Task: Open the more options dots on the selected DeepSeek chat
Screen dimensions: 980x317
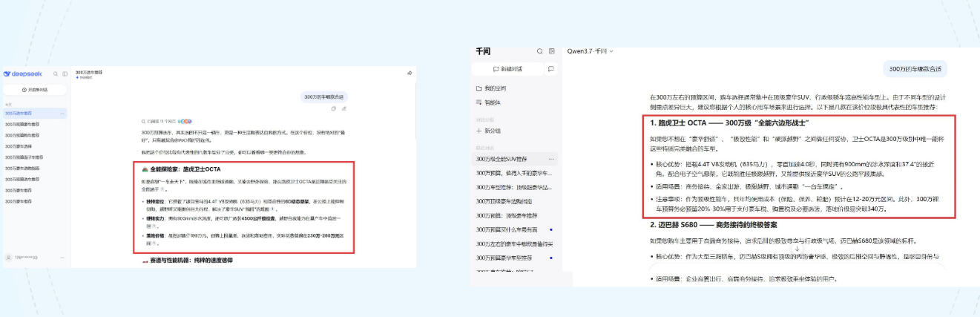Action: [63, 114]
